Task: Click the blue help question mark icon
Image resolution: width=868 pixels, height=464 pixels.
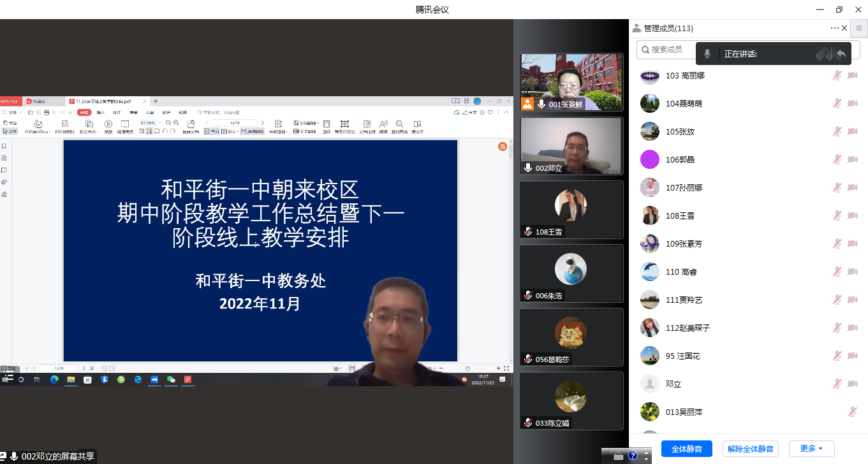Action: (x=633, y=456)
